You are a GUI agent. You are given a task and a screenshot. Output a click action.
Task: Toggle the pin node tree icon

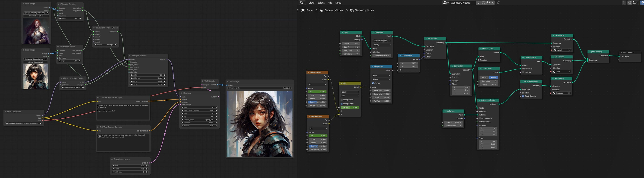point(498,3)
